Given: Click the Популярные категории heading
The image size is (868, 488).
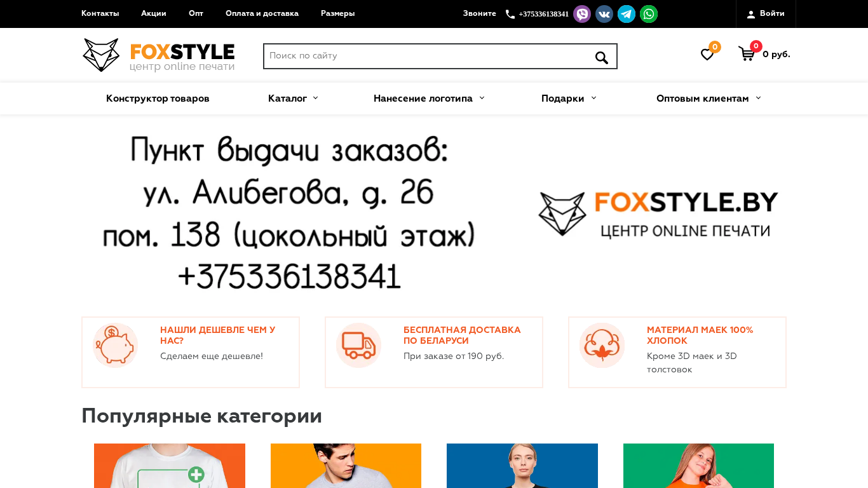Looking at the screenshot, I should click(201, 416).
